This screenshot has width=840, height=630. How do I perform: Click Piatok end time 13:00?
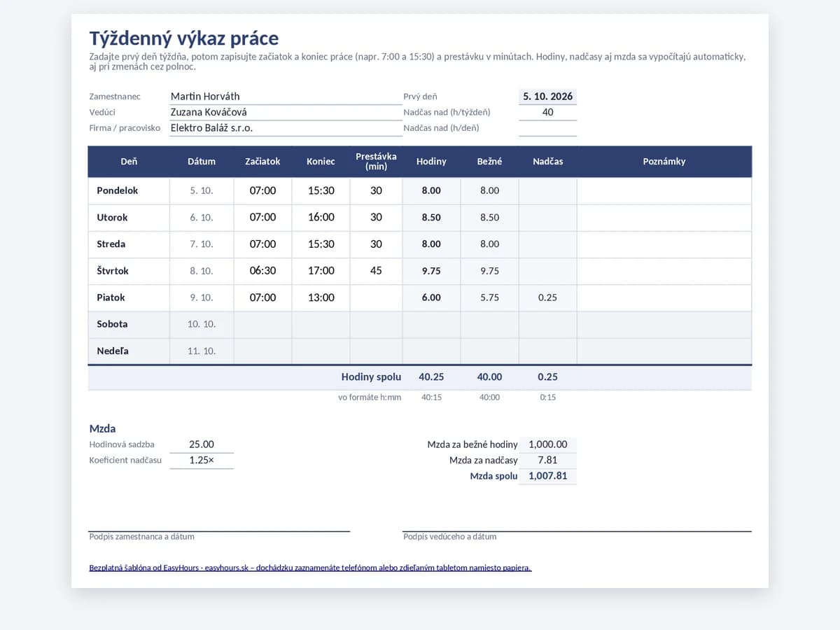coord(321,297)
